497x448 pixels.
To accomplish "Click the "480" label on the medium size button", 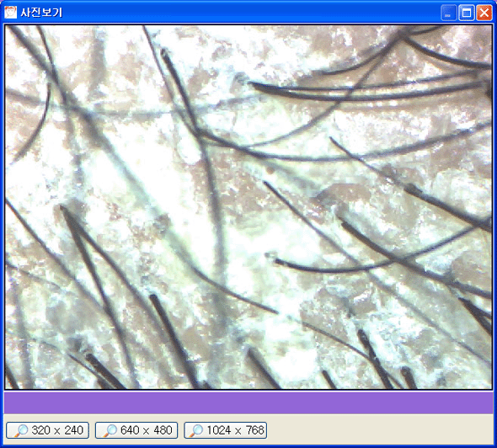I will (163, 430).
